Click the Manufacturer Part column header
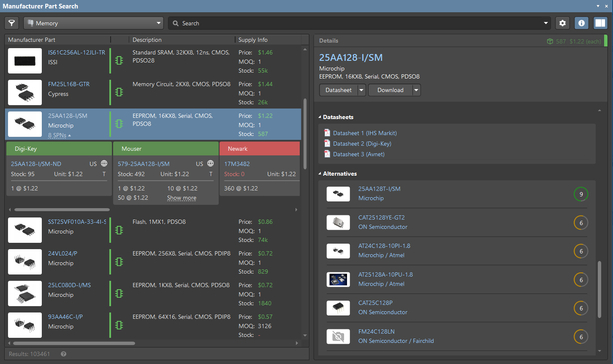 tap(32, 40)
